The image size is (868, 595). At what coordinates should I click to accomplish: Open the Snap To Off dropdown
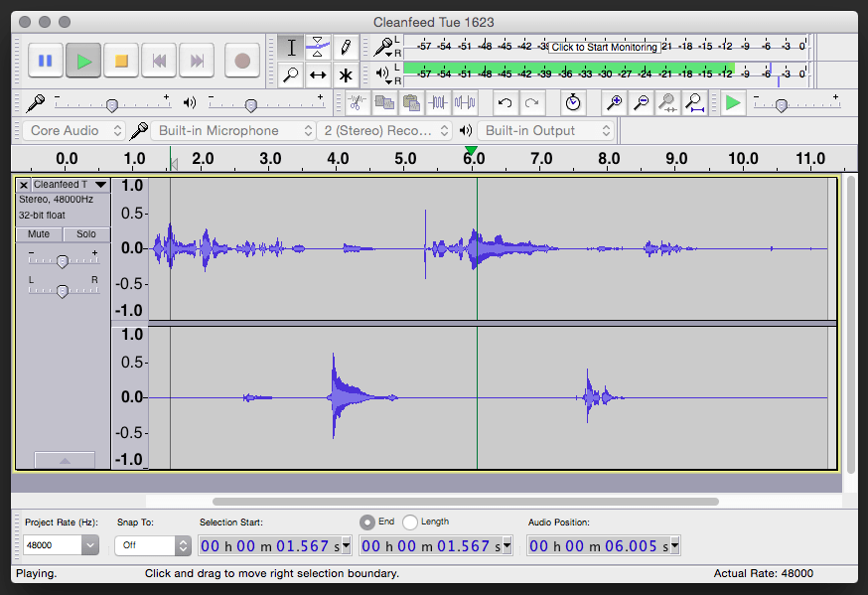153,545
